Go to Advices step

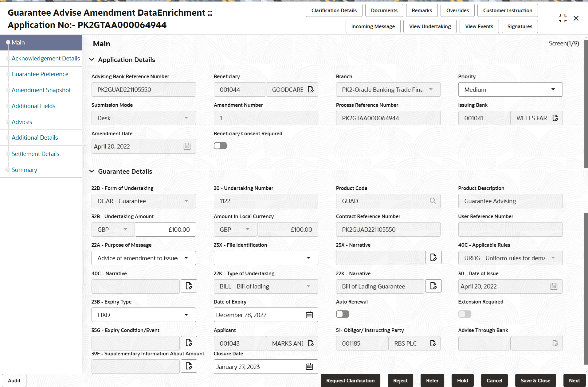22,122
